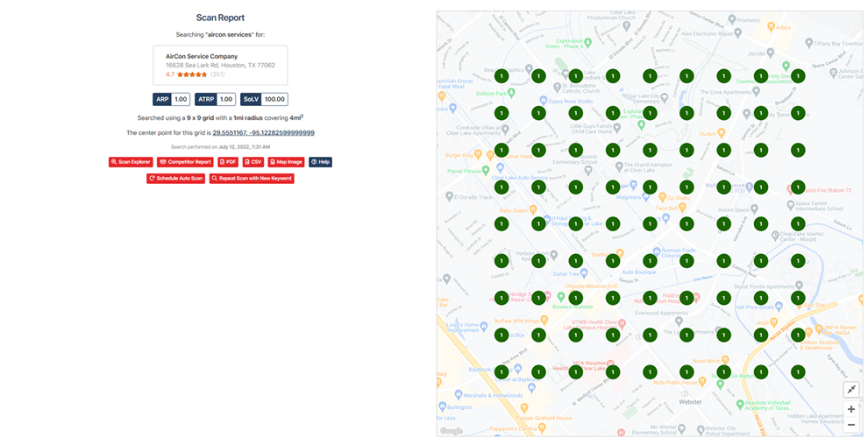This screenshot has height=445, width=868.
Task: Select the AirCon Service Company business card
Action: click(x=220, y=65)
